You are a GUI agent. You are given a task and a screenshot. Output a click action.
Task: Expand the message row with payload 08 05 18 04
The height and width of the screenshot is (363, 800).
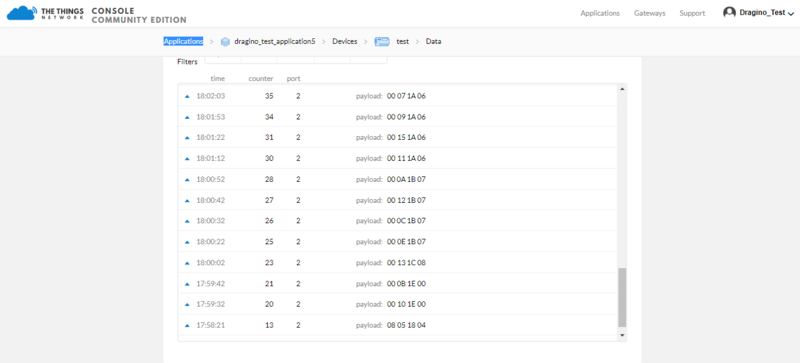[x=397, y=325]
